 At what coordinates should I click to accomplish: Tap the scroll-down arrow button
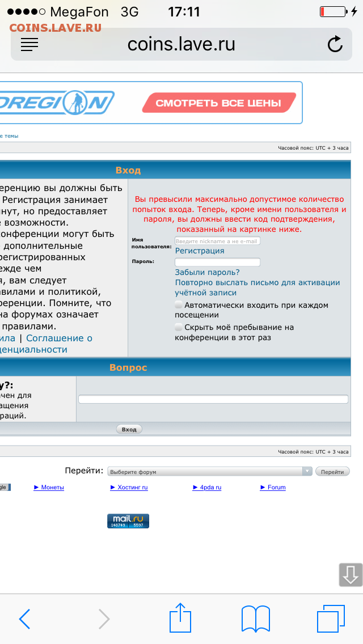pos(351,575)
